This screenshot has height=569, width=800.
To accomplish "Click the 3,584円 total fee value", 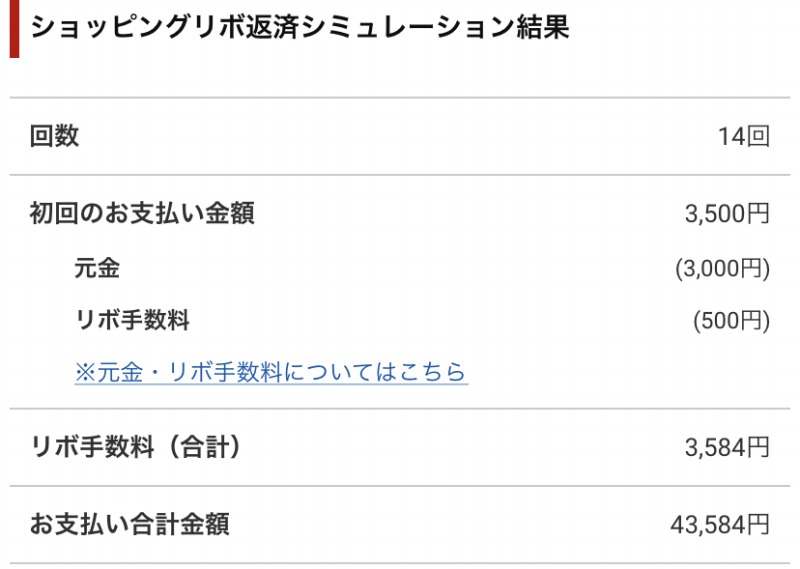I will coord(727,447).
